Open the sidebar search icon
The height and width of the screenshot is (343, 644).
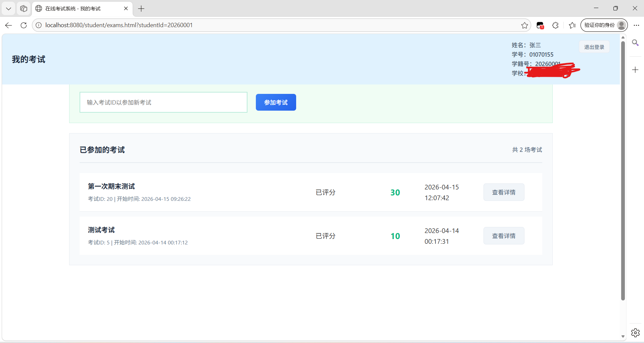click(635, 43)
